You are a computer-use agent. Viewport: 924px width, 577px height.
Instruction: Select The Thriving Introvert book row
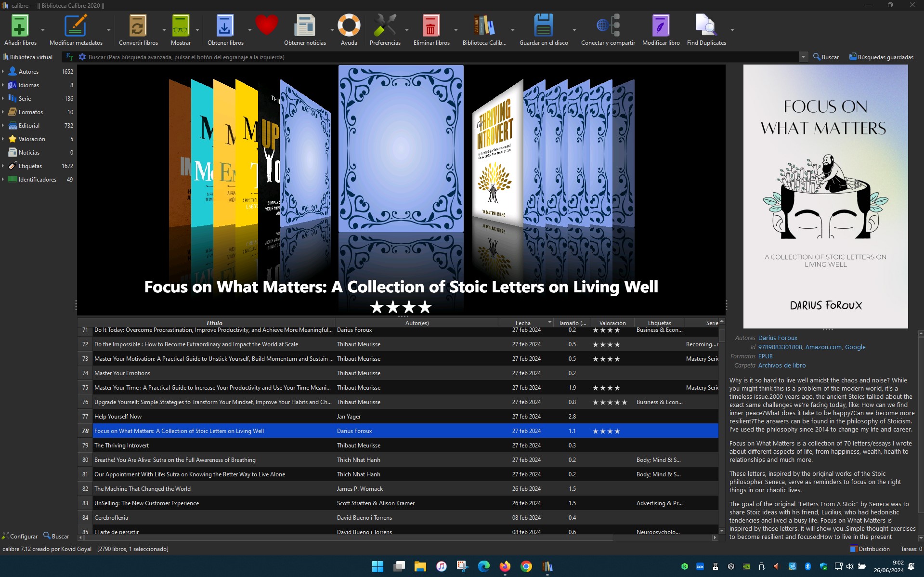pos(121,445)
